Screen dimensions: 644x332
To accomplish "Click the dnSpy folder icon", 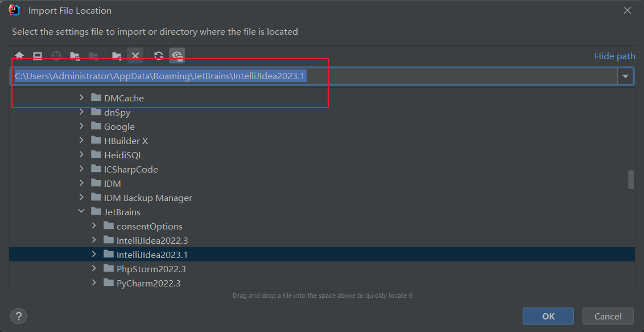I will (96, 112).
